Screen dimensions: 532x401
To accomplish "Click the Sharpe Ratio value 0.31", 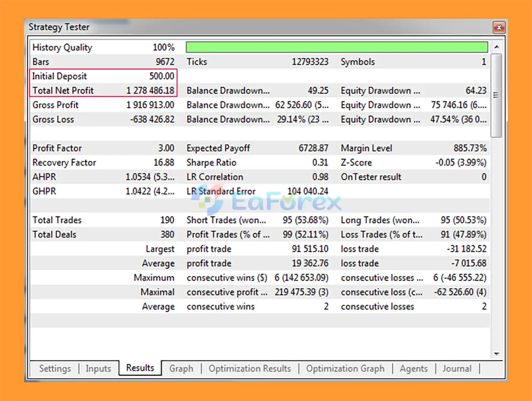I will pyautogui.click(x=320, y=163).
